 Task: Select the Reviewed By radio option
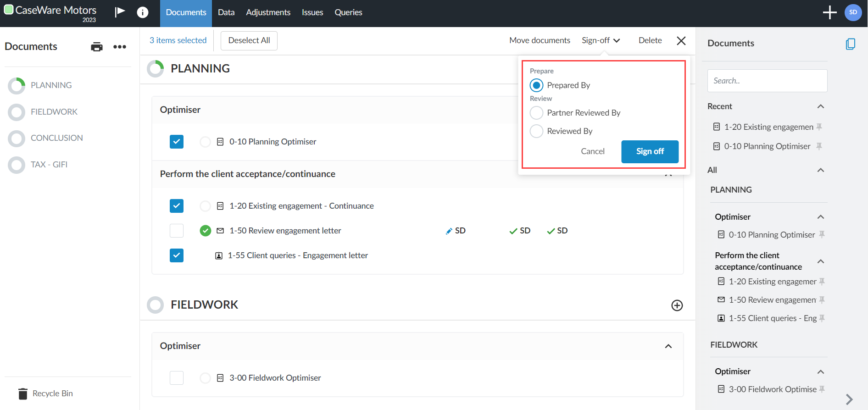tap(536, 131)
